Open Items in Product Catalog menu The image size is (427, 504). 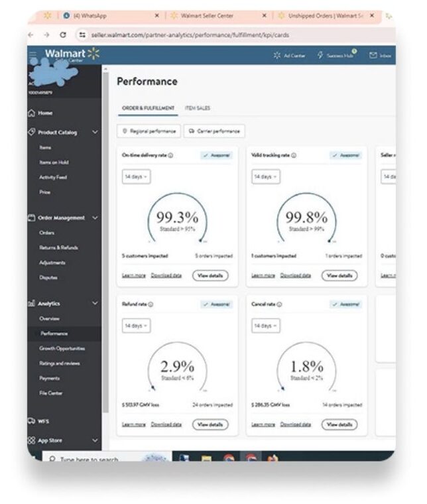pyautogui.click(x=45, y=147)
